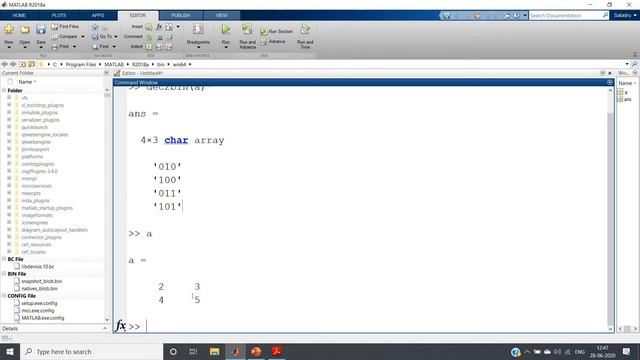Click the Advance button
Viewport: 640px width, 360px height.
(x=273, y=42)
